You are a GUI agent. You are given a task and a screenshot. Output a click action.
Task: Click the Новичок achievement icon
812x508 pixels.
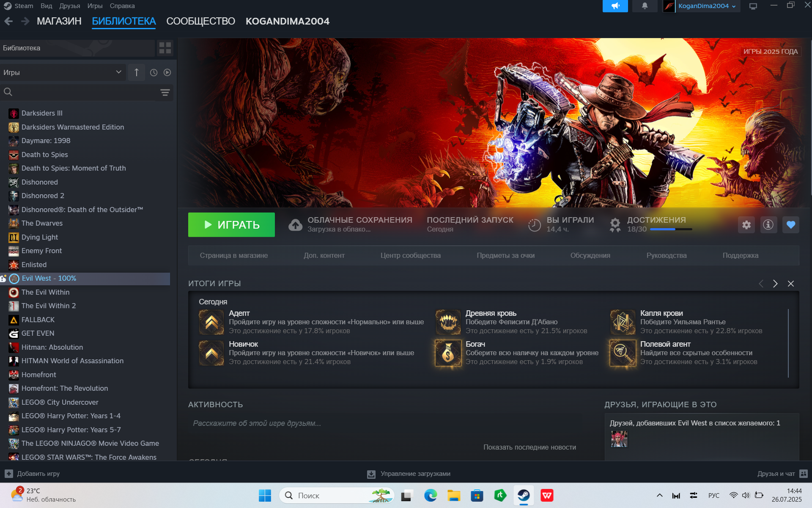coord(211,353)
